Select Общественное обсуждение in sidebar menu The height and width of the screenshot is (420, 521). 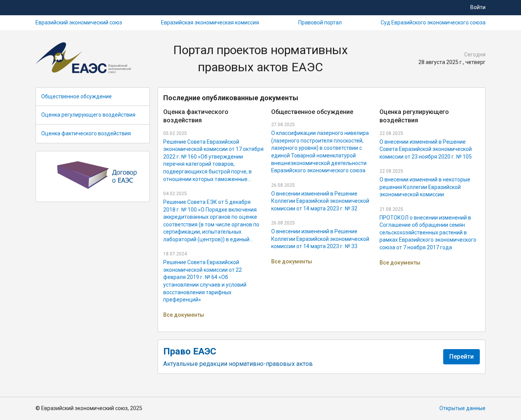click(93, 97)
